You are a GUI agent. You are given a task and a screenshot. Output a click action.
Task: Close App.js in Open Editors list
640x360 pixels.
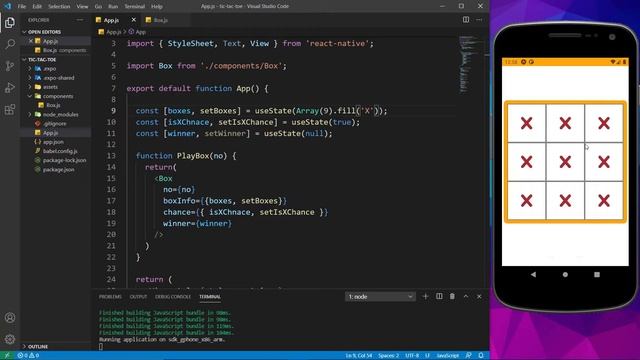click(x=31, y=41)
